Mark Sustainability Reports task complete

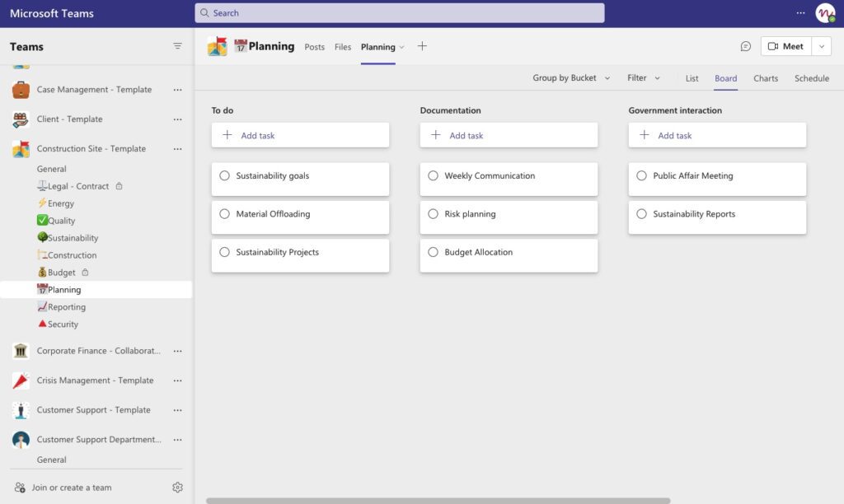coord(641,214)
